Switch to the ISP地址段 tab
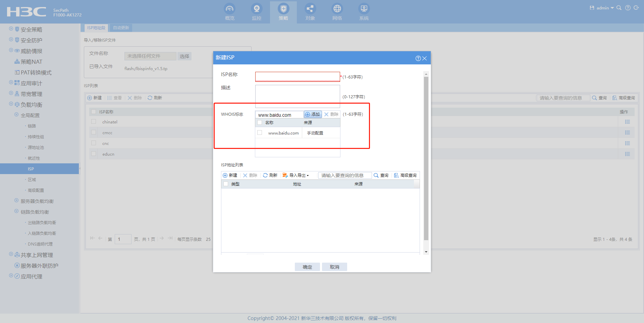This screenshot has width=644, height=323. 96,28
